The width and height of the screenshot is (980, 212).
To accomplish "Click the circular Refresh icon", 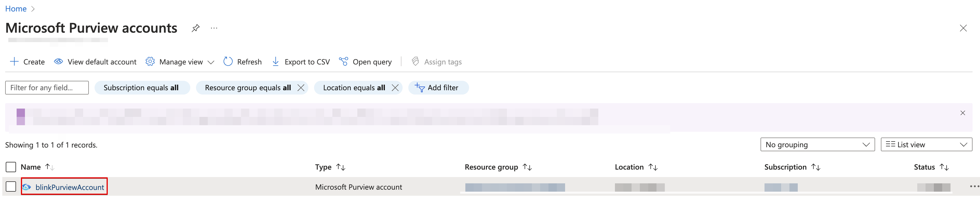I will [228, 62].
